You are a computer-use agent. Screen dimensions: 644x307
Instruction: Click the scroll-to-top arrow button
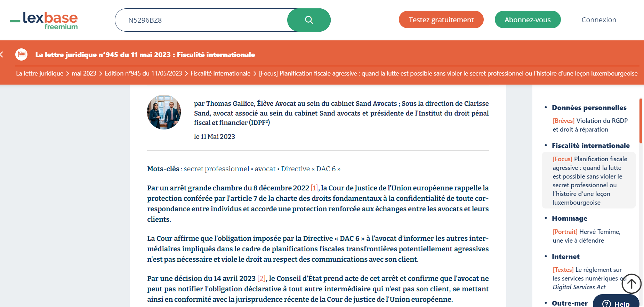tap(631, 284)
